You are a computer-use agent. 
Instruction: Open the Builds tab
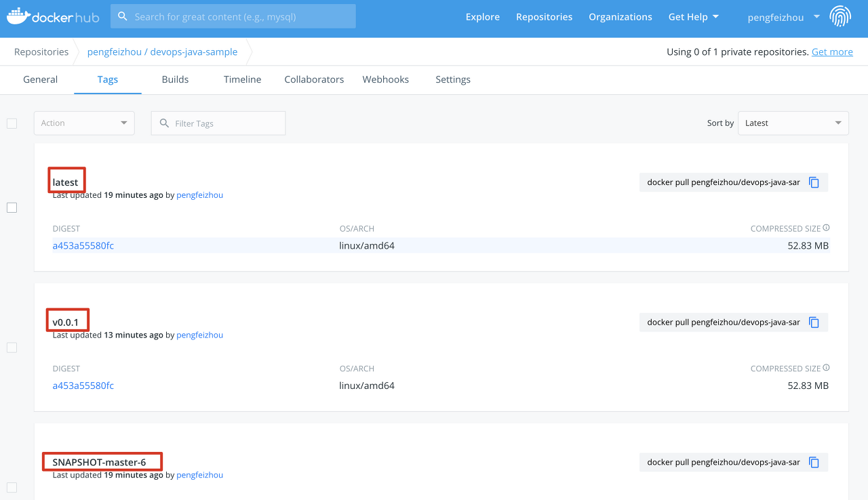pyautogui.click(x=175, y=79)
